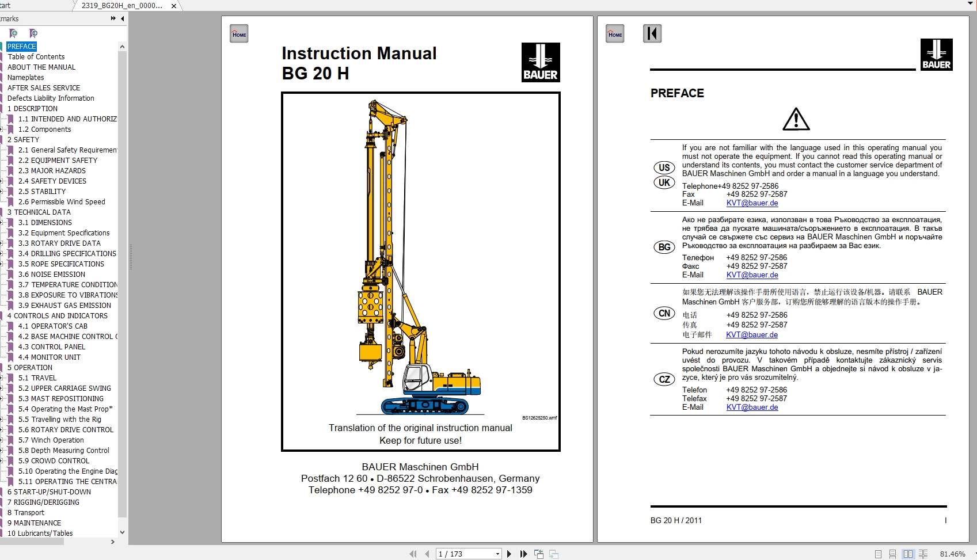Click the Home button on the cover page
977x560 pixels.
(239, 34)
